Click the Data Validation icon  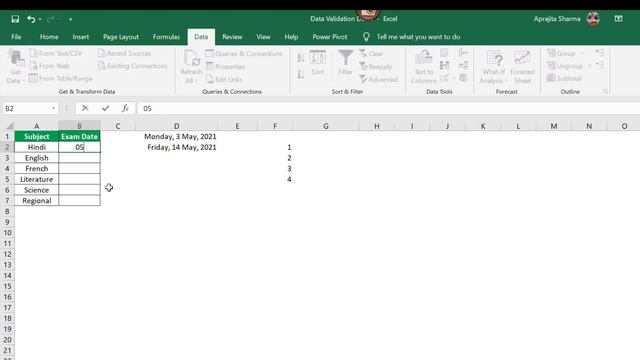tap(444, 78)
